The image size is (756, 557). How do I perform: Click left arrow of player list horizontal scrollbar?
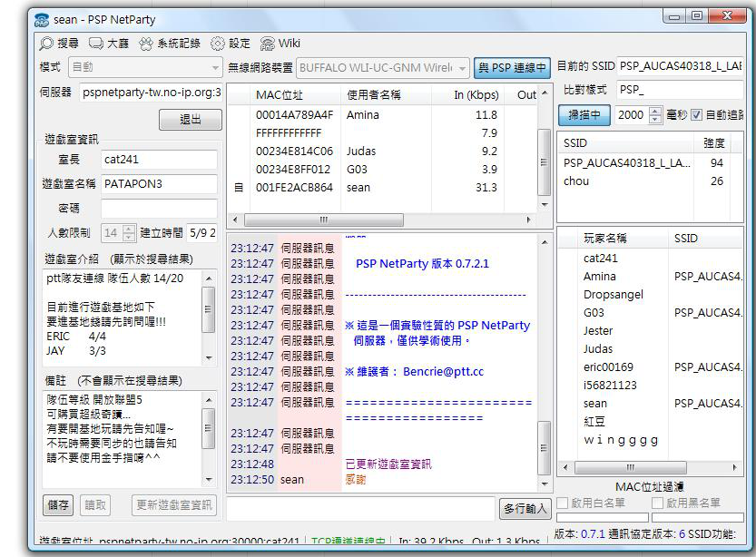pyautogui.click(x=565, y=467)
